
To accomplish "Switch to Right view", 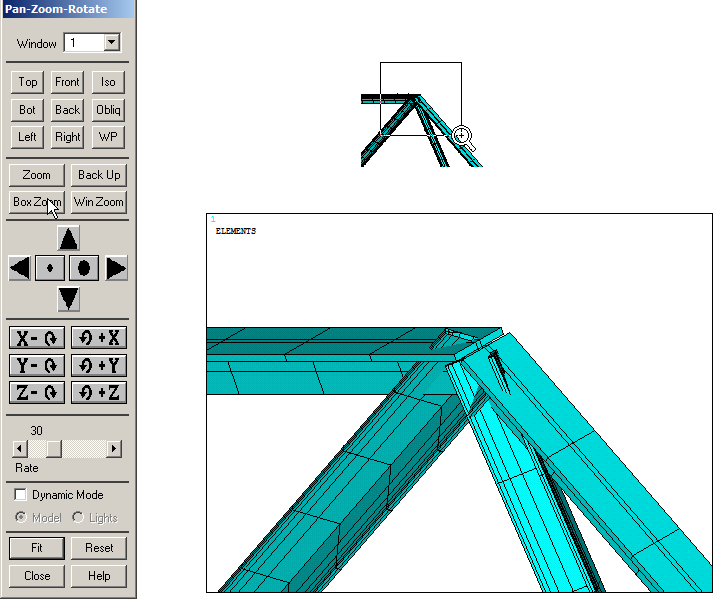I will (x=67, y=137).
